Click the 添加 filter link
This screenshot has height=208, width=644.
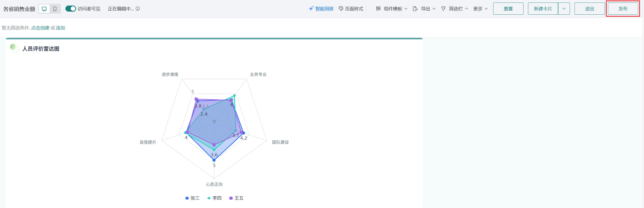(x=60, y=28)
